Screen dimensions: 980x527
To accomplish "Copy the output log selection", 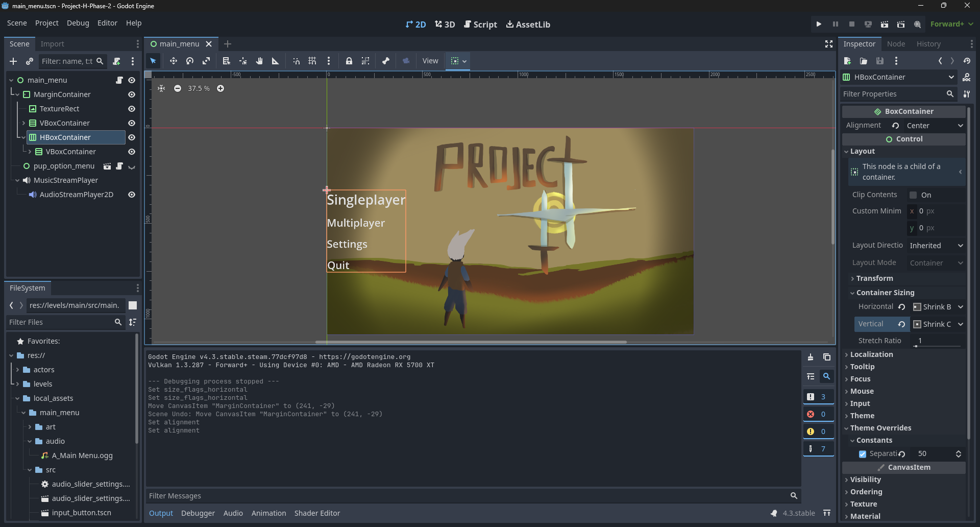I will [x=827, y=357].
